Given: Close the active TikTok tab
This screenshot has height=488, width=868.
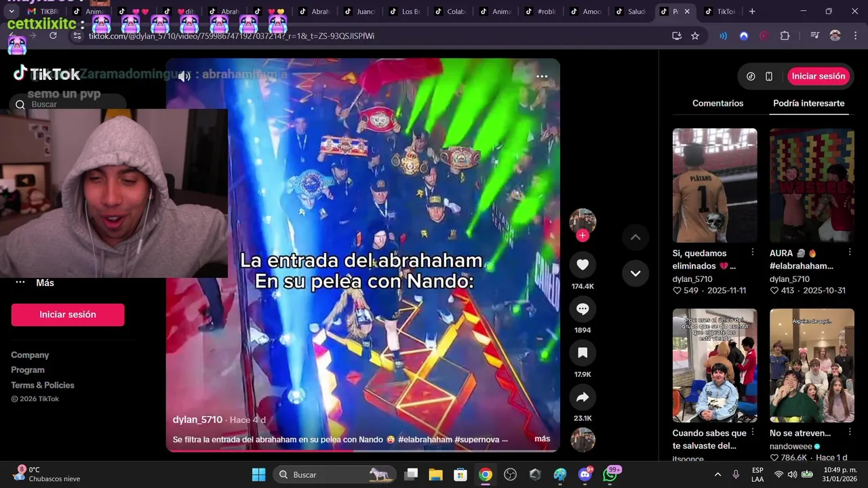Looking at the screenshot, I should click(687, 12).
